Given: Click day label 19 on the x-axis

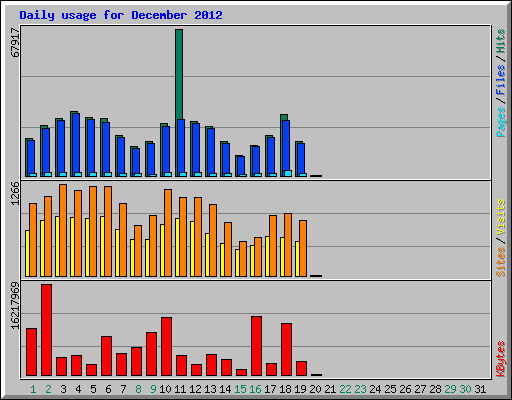Looking at the screenshot, I should click(x=300, y=389).
